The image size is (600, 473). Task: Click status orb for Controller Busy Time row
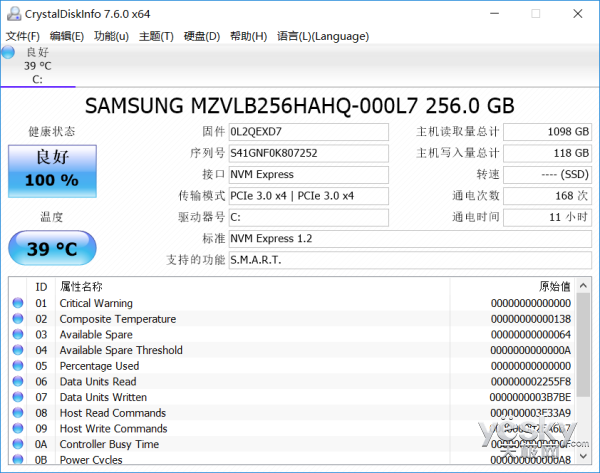(x=18, y=444)
